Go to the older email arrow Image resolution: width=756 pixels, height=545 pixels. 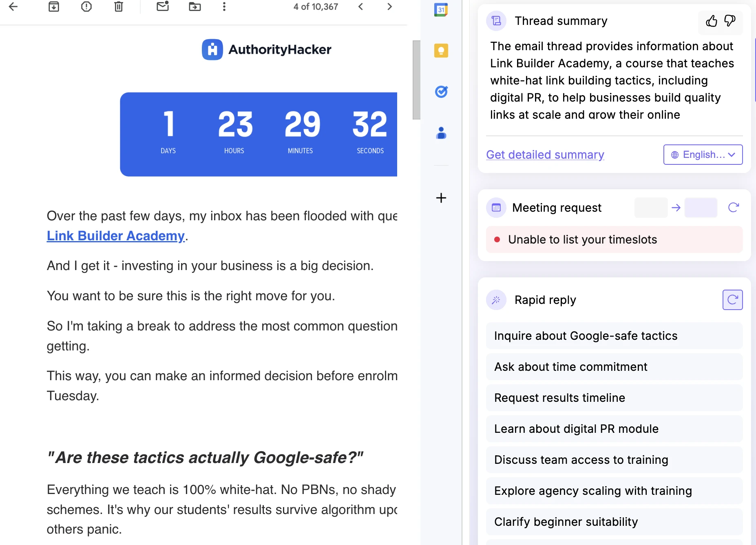pos(389,7)
